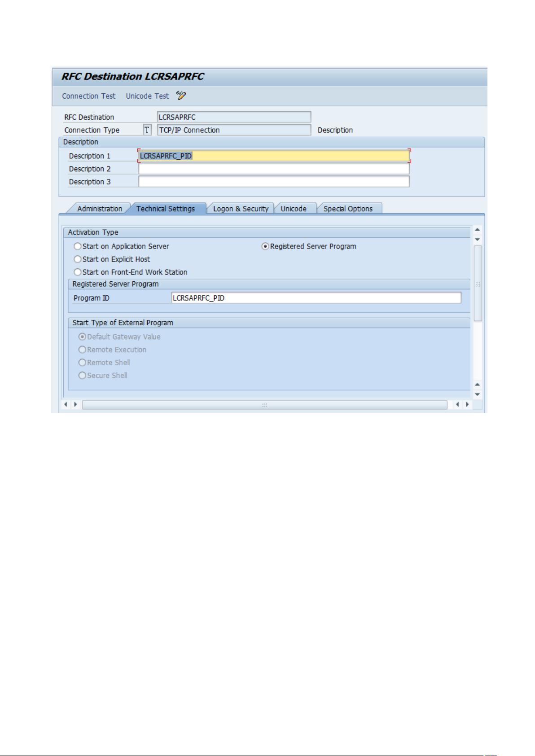Click the bottom scroll-down arrow

pos(478,394)
